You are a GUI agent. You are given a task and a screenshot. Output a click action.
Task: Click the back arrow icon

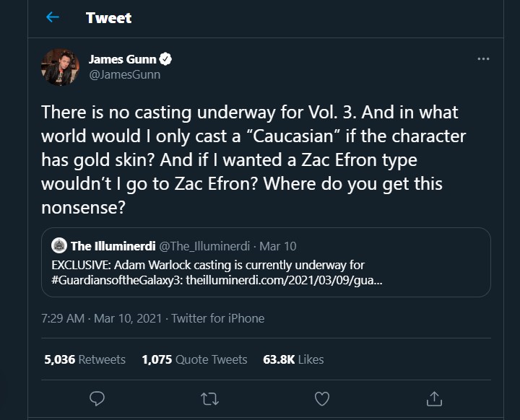coord(52,17)
